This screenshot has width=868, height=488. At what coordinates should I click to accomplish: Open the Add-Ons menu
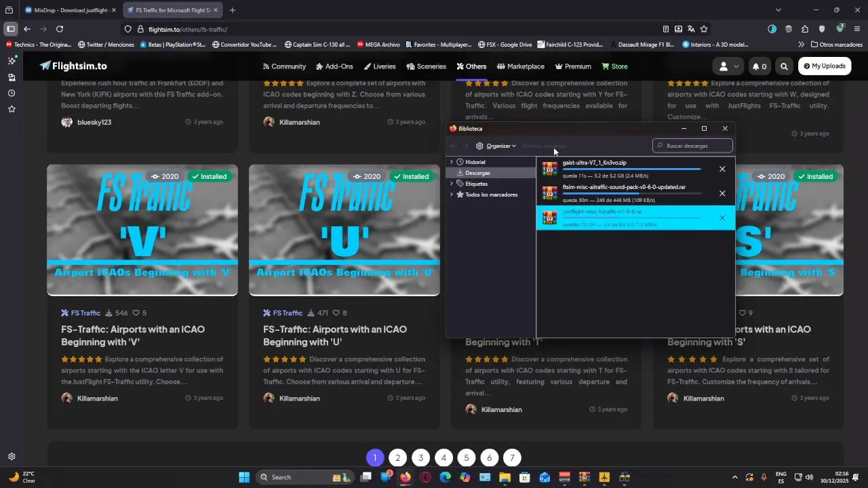(334, 66)
